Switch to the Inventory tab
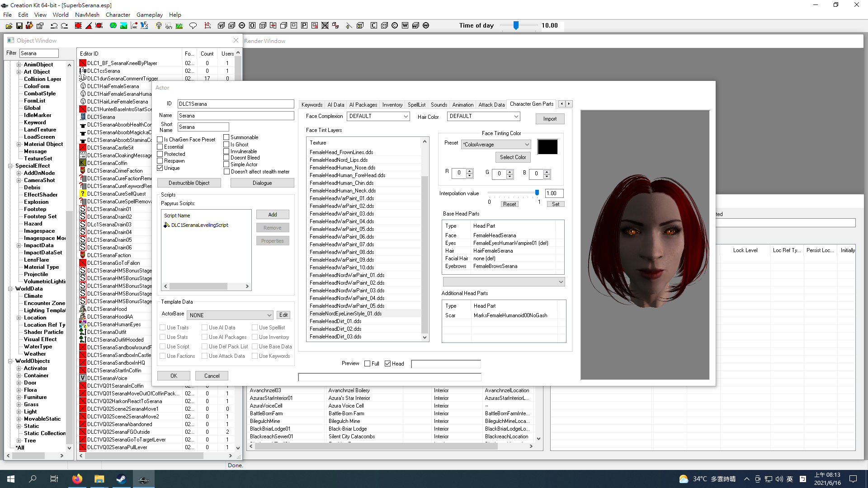The width and height of the screenshot is (868, 488). point(392,105)
